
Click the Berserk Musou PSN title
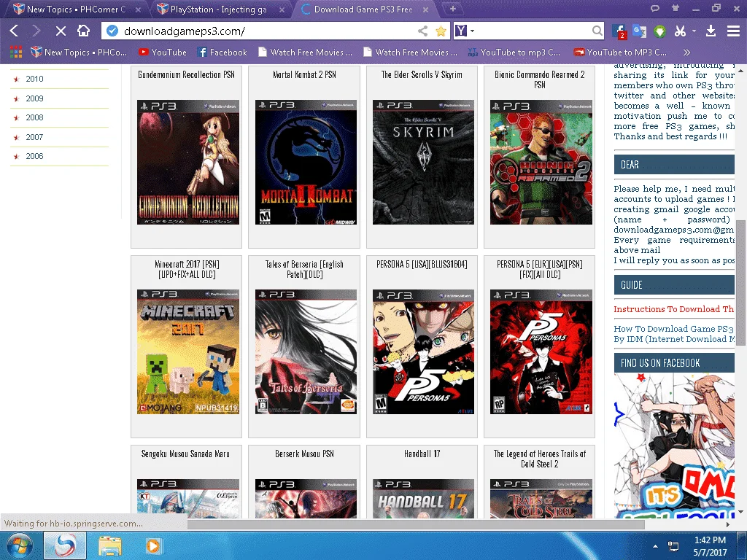304,454
